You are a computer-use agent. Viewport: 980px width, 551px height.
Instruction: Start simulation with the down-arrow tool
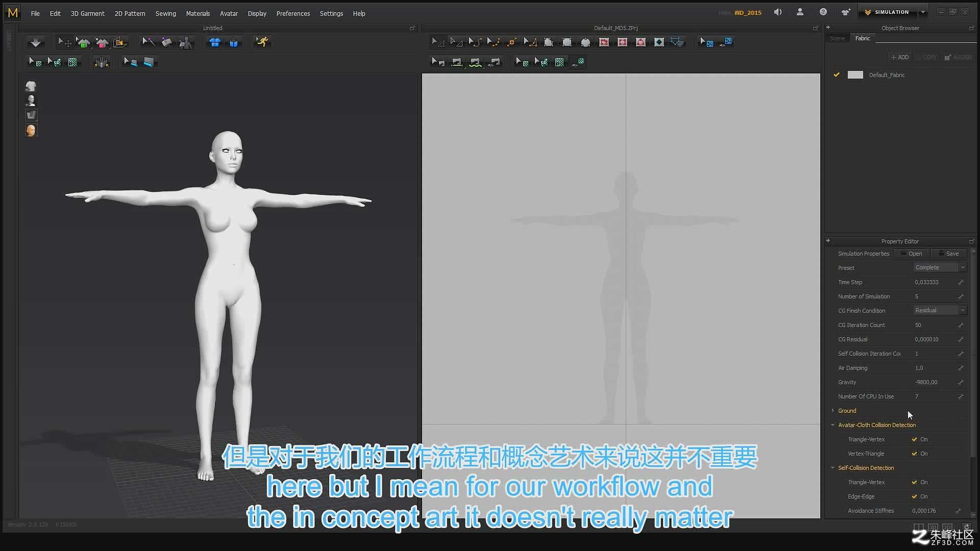tap(36, 42)
